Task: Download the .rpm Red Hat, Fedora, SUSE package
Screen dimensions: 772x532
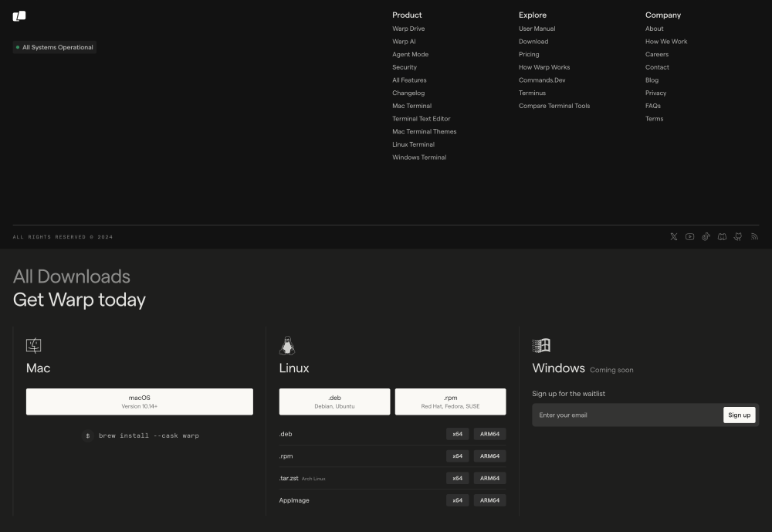Action: (450, 402)
